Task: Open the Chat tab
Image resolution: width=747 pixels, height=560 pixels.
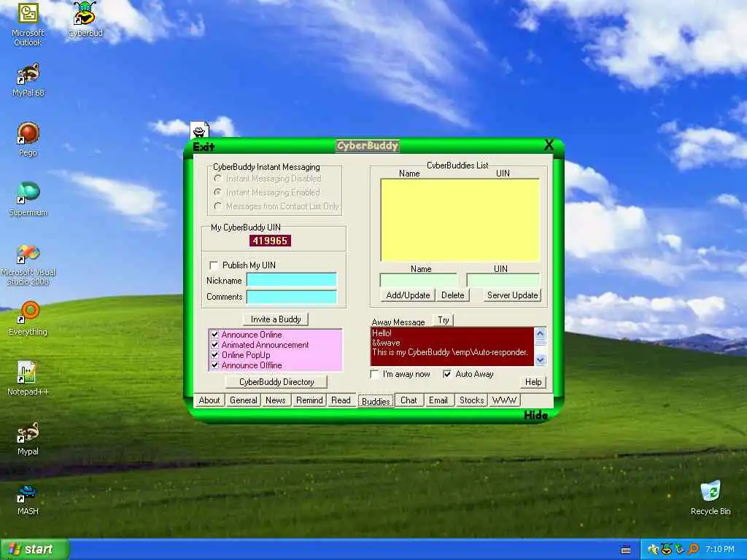Action: [x=409, y=400]
